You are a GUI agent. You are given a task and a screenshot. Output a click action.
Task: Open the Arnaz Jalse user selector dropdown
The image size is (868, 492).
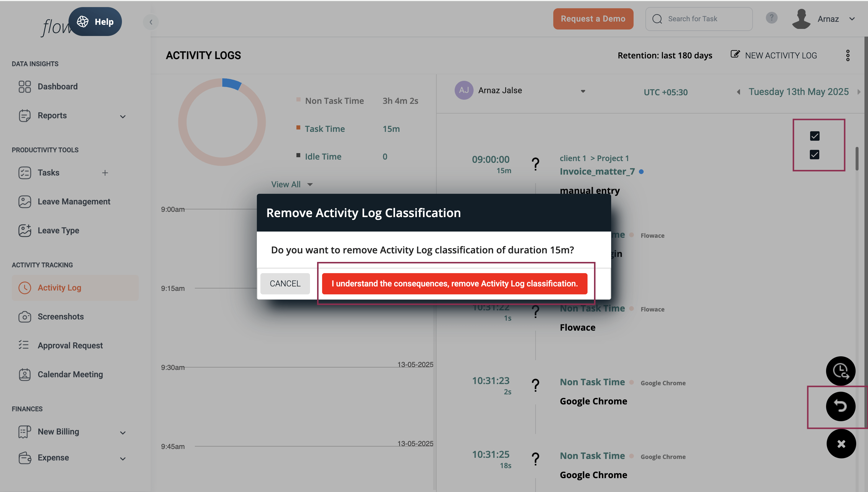click(583, 91)
